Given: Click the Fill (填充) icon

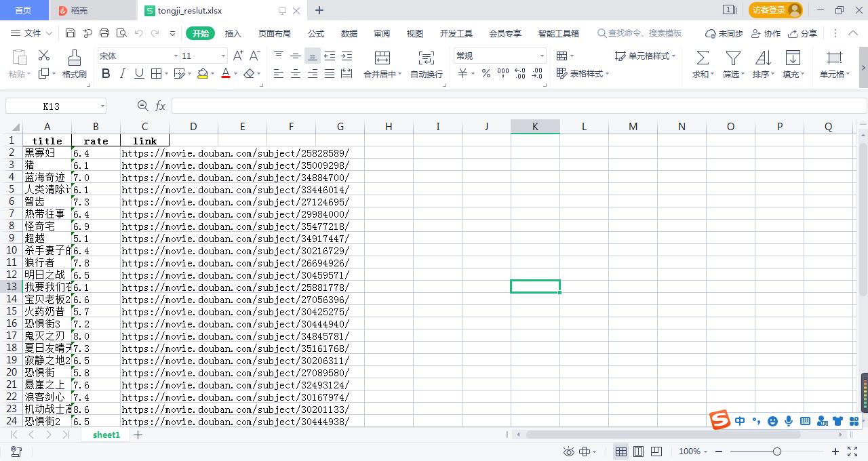Looking at the screenshot, I should point(793,58).
